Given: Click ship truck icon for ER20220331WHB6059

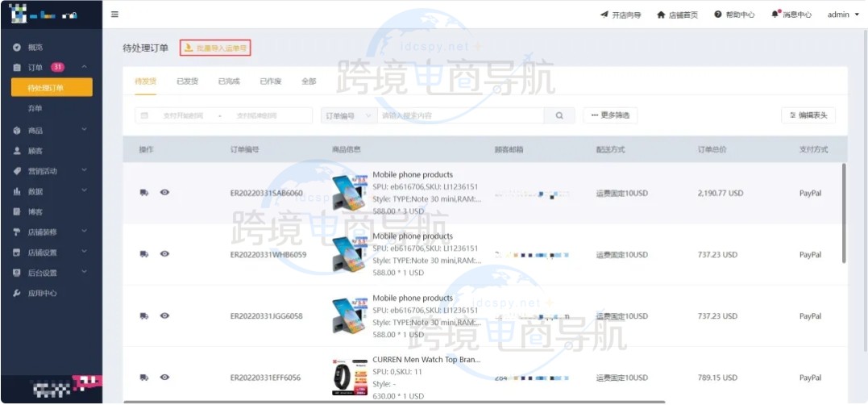Looking at the screenshot, I should pyautogui.click(x=144, y=254).
